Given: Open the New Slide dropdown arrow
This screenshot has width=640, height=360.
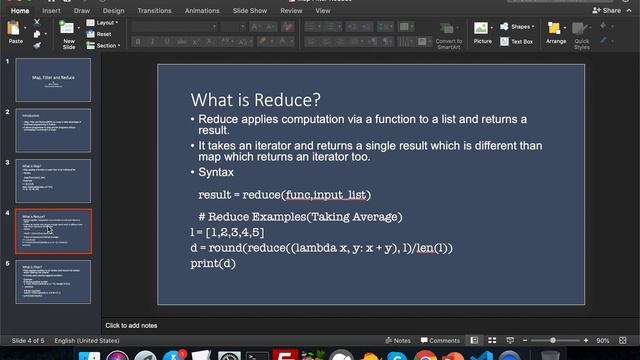Looking at the screenshot, I should pyautogui.click(x=78, y=28).
